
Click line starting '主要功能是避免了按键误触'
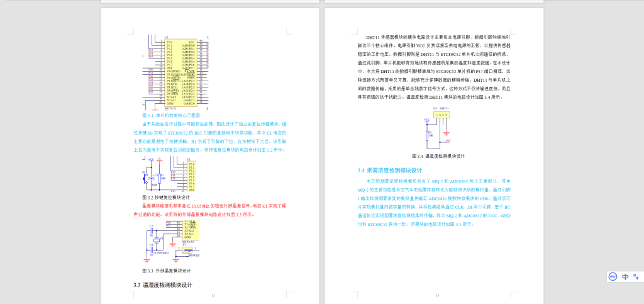point(210,142)
